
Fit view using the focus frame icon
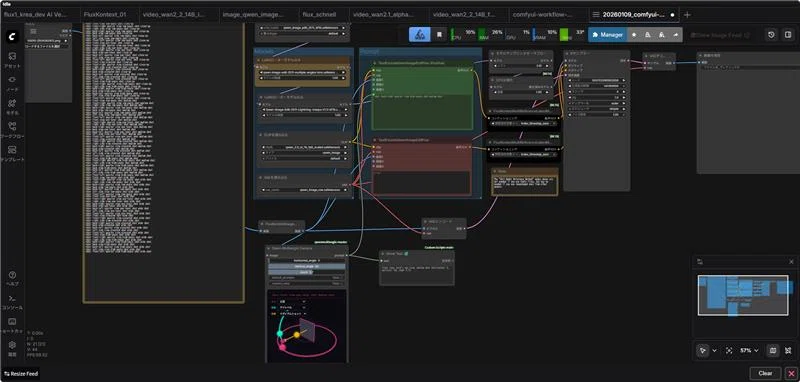(x=729, y=350)
